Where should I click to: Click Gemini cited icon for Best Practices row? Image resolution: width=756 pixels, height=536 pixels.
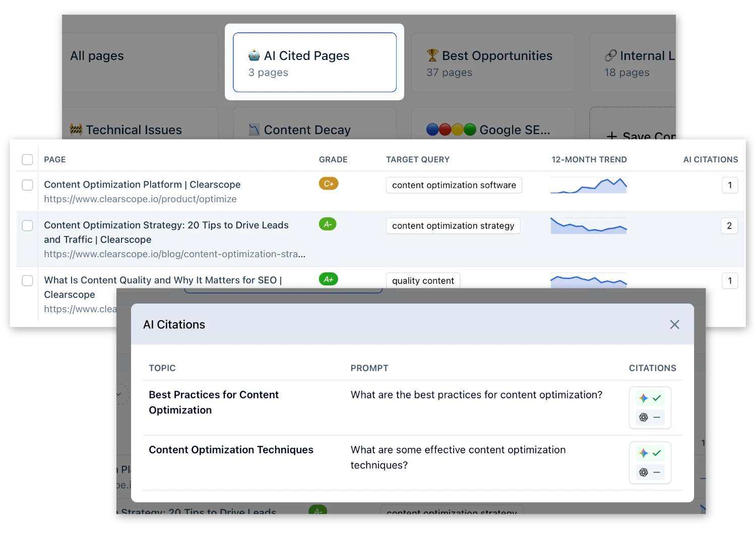pyautogui.click(x=644, y=398)
